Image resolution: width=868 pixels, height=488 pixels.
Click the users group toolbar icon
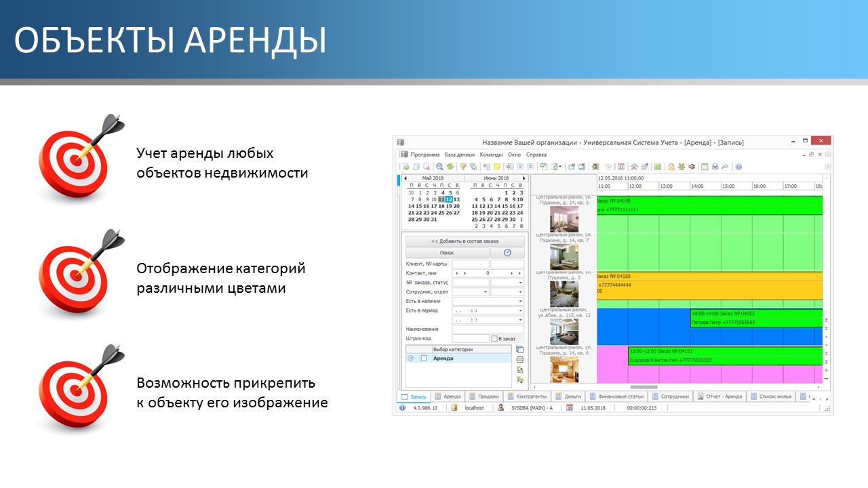tap(682, 166)
